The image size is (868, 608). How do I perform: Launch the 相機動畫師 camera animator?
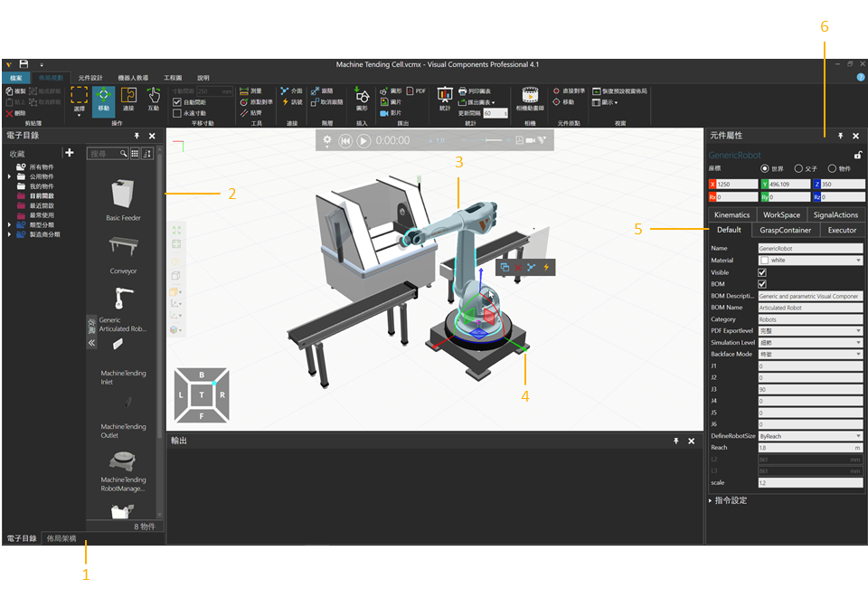[x=530, y=98]
